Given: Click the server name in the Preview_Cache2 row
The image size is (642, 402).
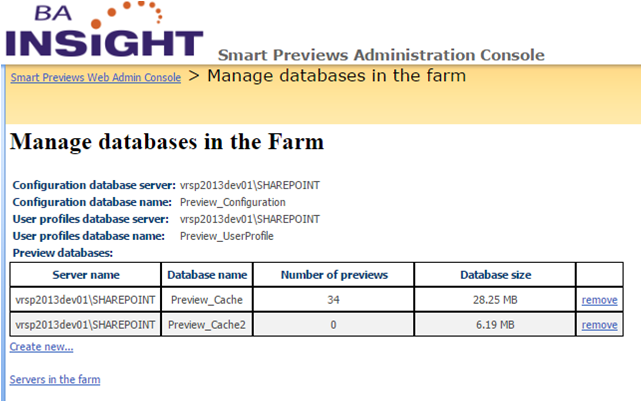Looking at the screenshot, I should [86, 325].
